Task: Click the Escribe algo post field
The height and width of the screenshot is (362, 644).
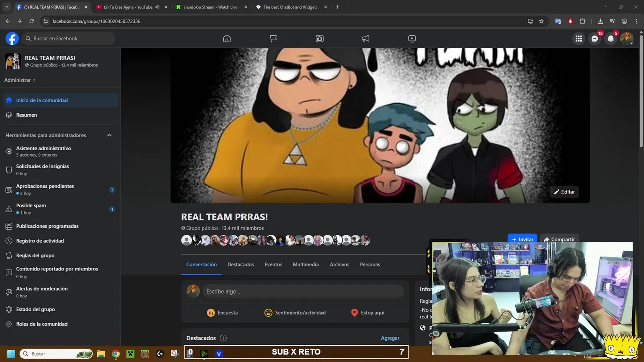Action: (303, 291)
